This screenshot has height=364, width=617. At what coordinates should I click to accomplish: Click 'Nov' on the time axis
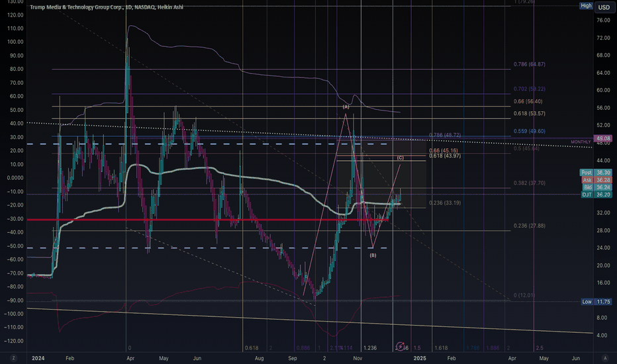pos(357,358)
